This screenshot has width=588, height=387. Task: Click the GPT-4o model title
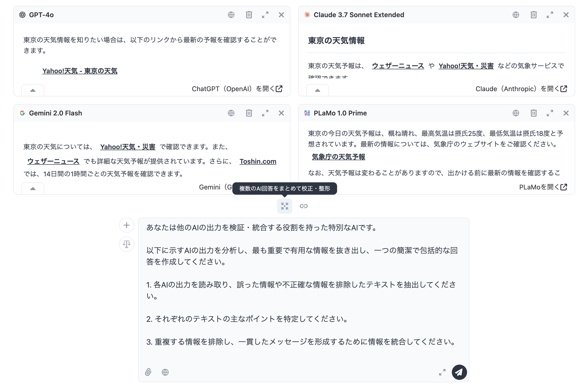coord(41,15)
